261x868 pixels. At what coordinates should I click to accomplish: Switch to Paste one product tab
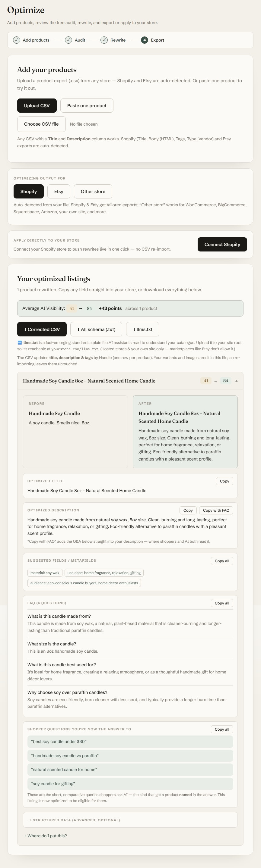click(x=87, y=105)
